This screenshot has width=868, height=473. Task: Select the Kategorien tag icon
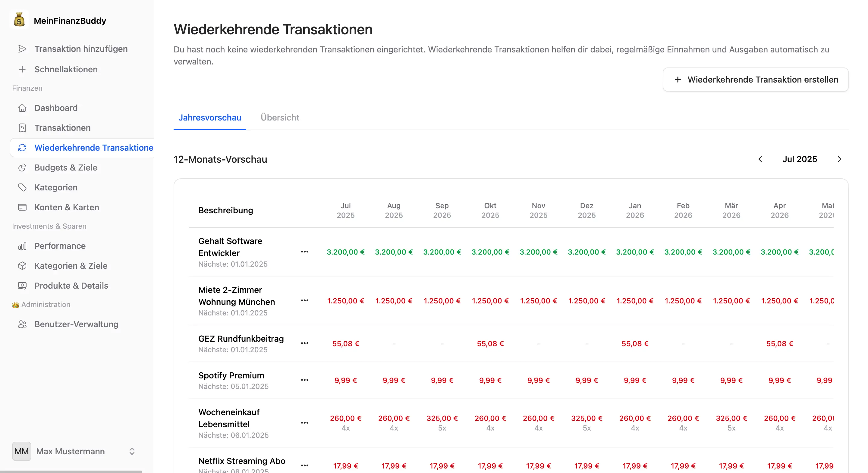[x=22, y=187]
